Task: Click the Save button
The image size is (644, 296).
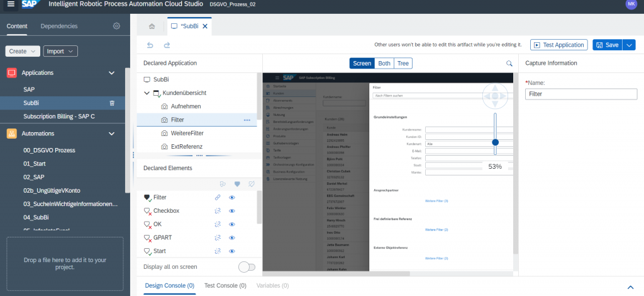Action: [x=608, y=45]
